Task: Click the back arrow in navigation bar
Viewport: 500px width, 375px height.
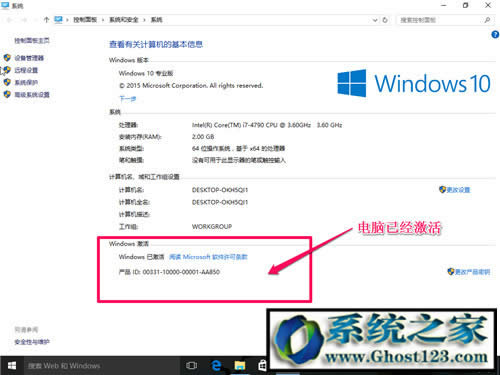Action: pos(9,20)
